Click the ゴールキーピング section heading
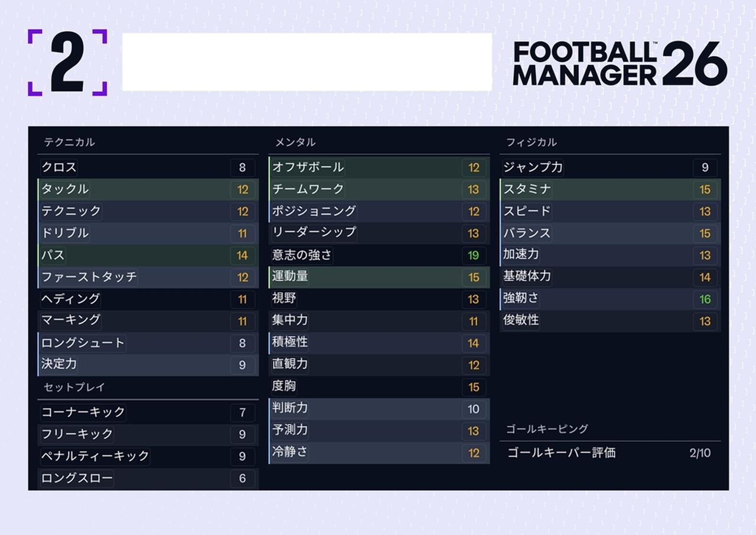 (x=547, y=429)
